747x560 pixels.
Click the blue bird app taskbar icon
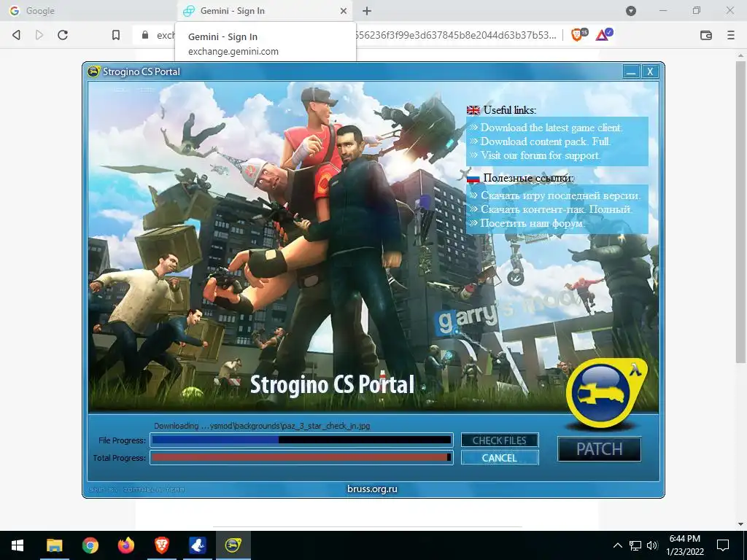197,545
